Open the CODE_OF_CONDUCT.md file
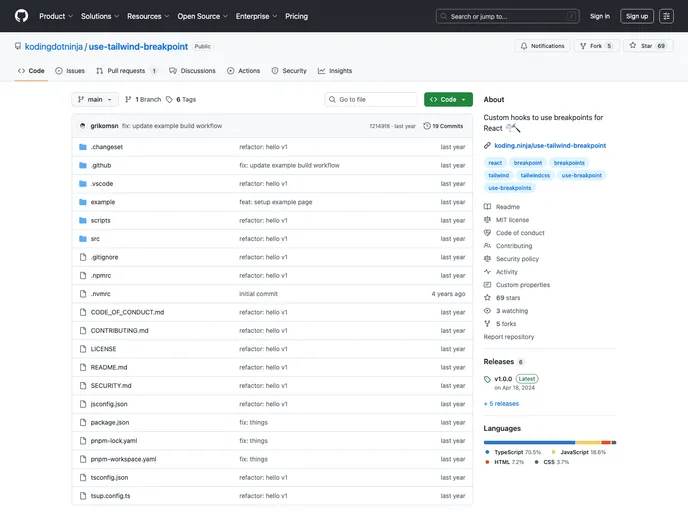This screenshot has width=688, height=512. [127, 312]
